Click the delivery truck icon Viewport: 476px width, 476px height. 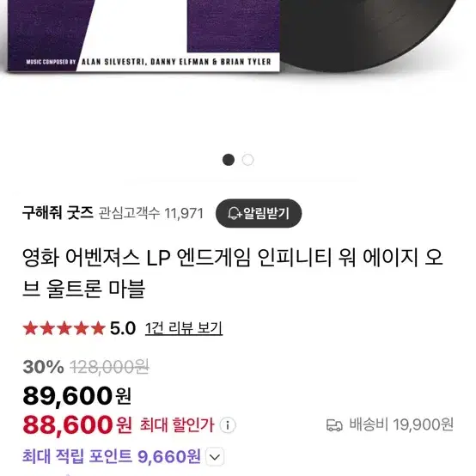click(x=334, y=424)
